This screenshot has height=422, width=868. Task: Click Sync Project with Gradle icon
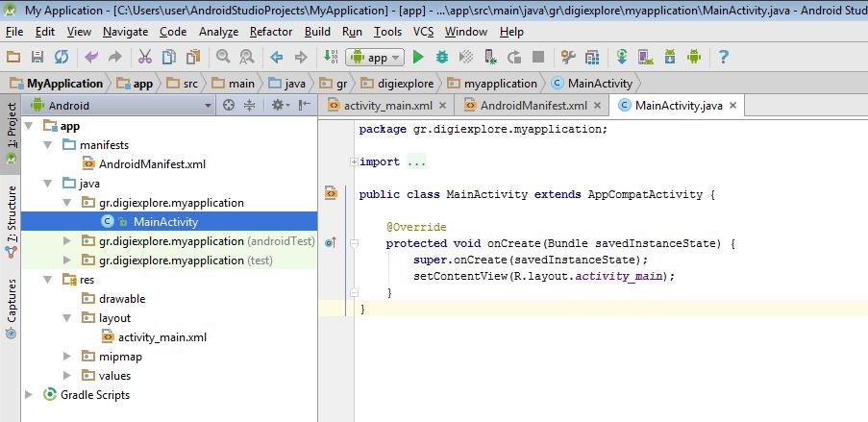coord(622,57)
